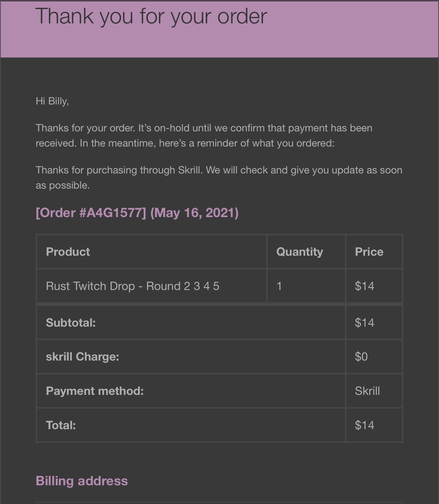Click the 'Hi Billy,' greeting text

pos(52,101)
